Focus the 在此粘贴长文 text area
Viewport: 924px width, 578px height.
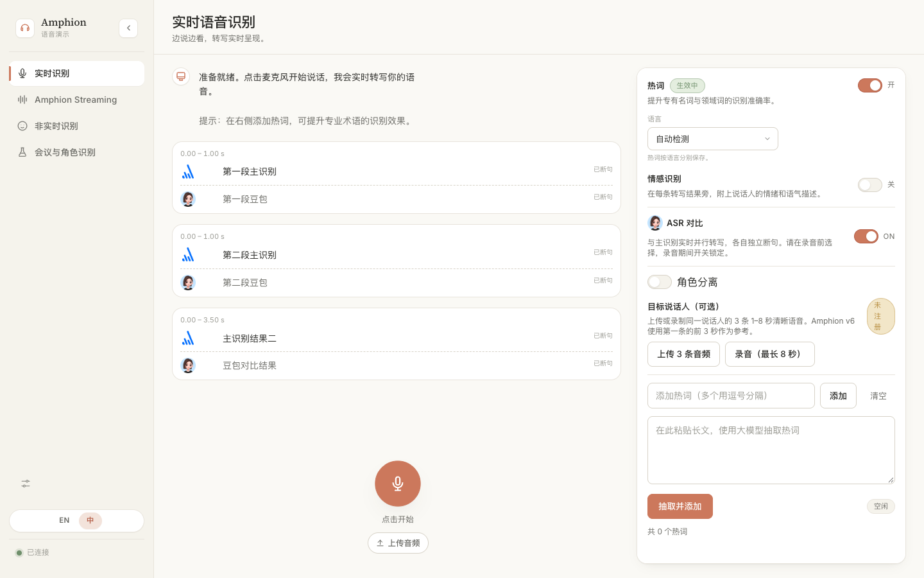coord(771,450)
